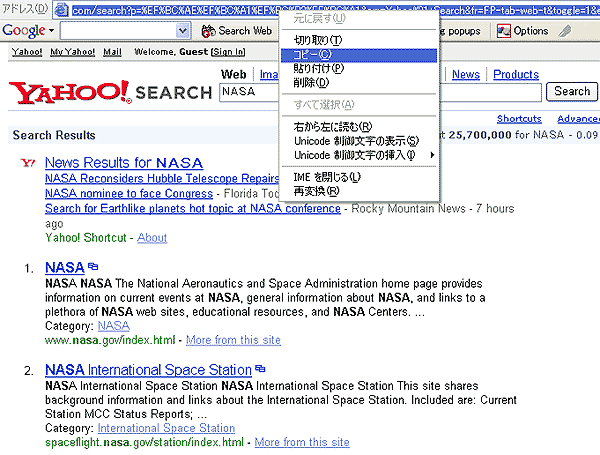This screenshot has width=600, height=455.
Task: Open News Results for NASA link
Action: [124, 163]
